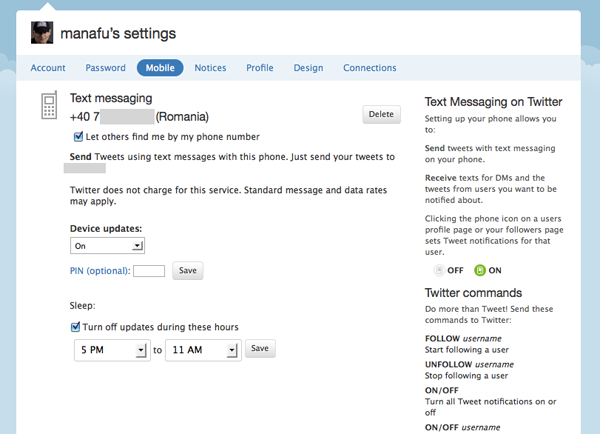The image size is (600, 434).
Task: Open the Device updates dropdown
Action: click(x=107, y=246)
